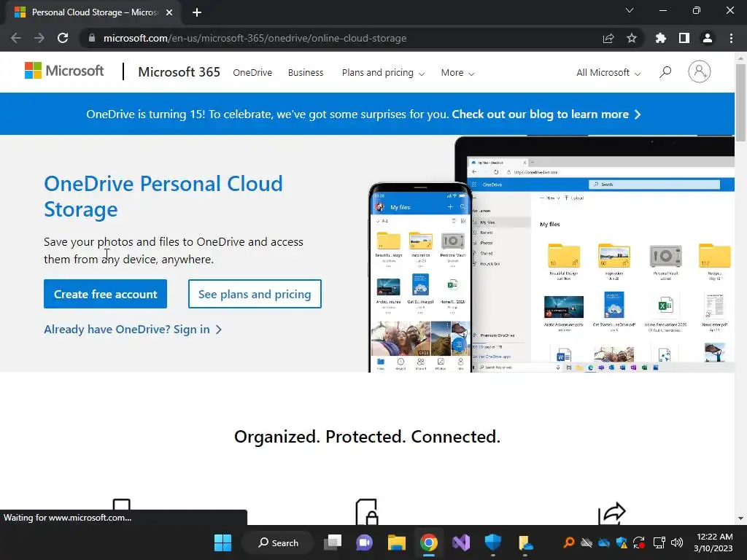
Task: Go back using the browser back arrow
Action: [x=16, y=38]
